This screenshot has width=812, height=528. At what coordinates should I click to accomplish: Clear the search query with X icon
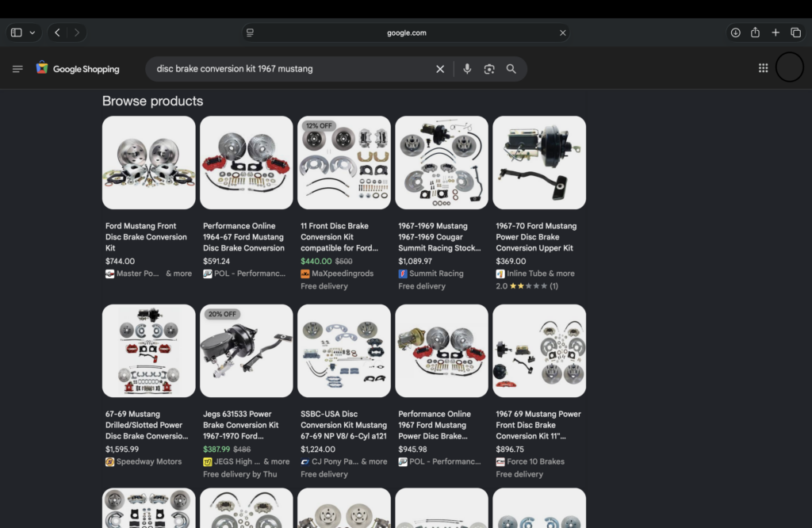[440, 69]
